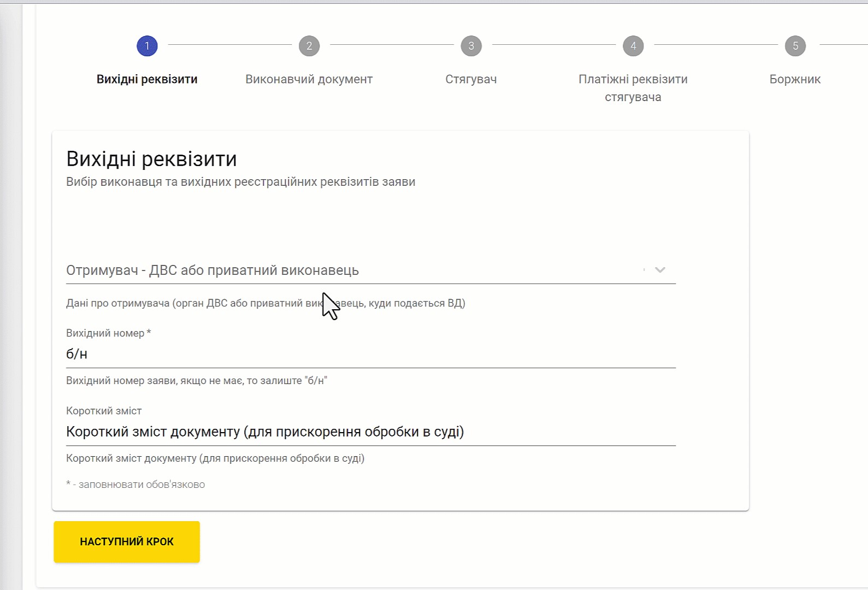Image resolution: width=868 pixels, height=590 pixels.
Task: Open the Вихідні реквізити step label
Action: point(147,79)
